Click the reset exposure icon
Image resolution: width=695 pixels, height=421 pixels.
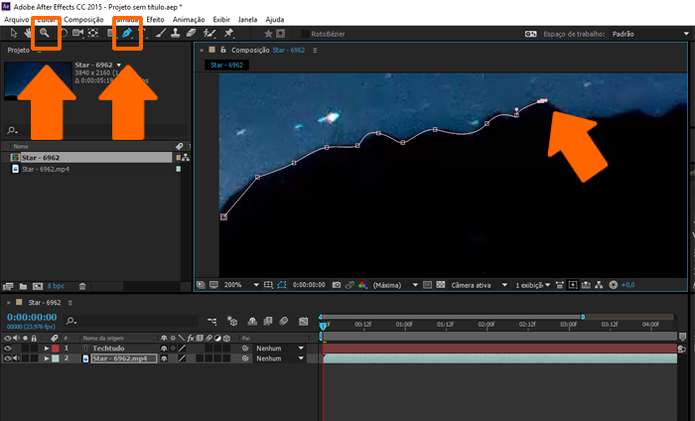(613, 285)
